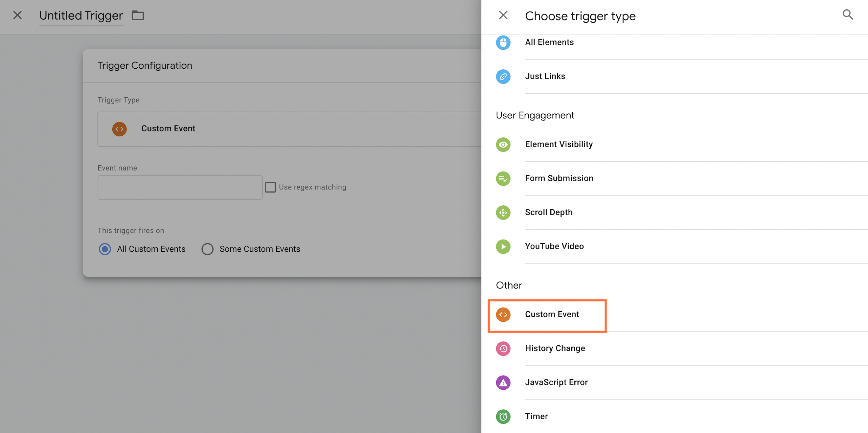Select the All Elements trigger icon
The height and width of the screenshot is (433, 868).
pyautogui.click(x=503, y=43)
